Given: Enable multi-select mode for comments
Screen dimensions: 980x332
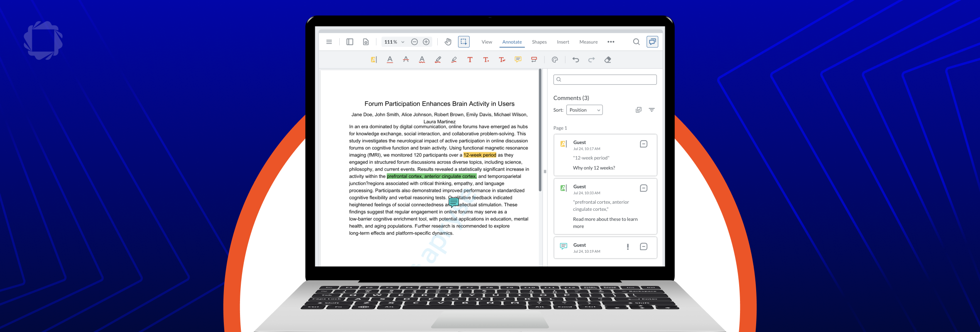Looking at the screenshot, I should point(639,110).
